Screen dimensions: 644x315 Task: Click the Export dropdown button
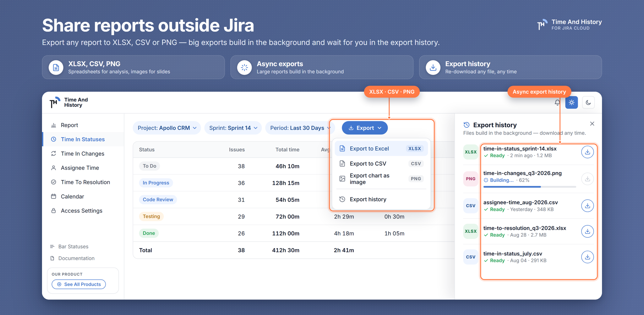click(x=365, y=128)
